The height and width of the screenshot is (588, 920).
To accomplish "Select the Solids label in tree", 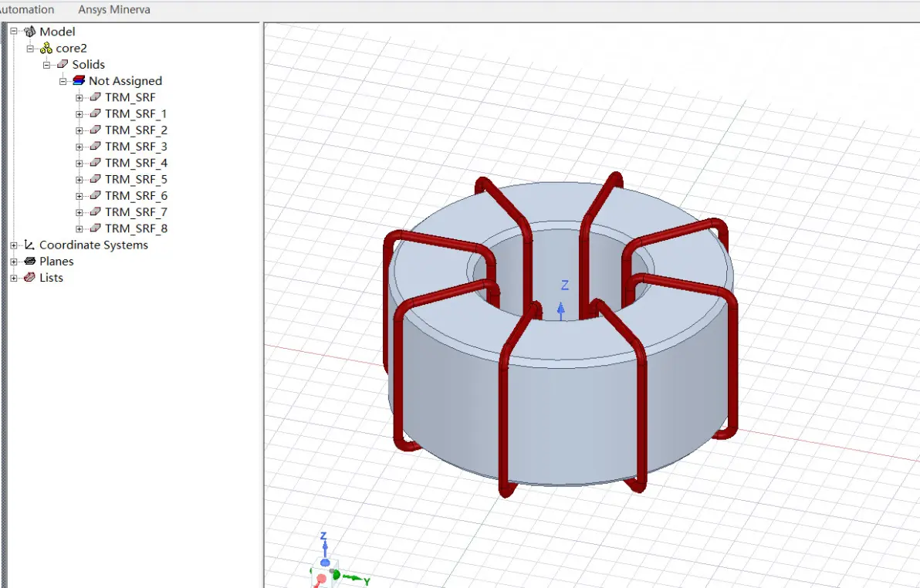I will [89, 65].
